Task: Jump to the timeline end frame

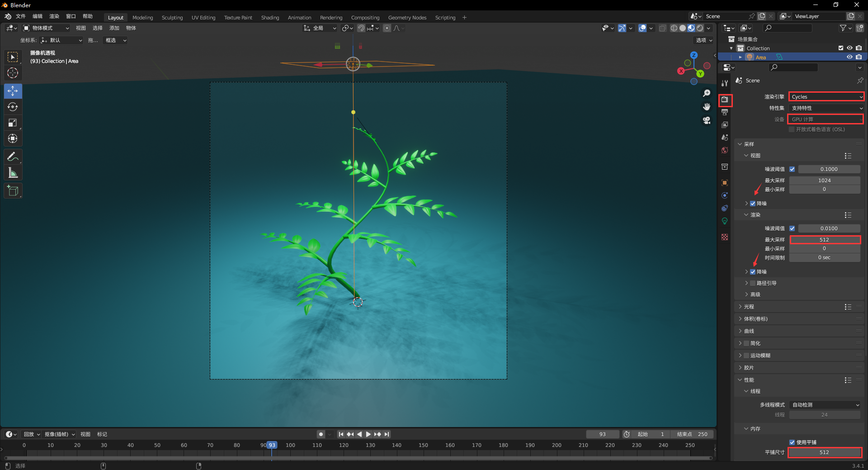Action: pos(387,434)
